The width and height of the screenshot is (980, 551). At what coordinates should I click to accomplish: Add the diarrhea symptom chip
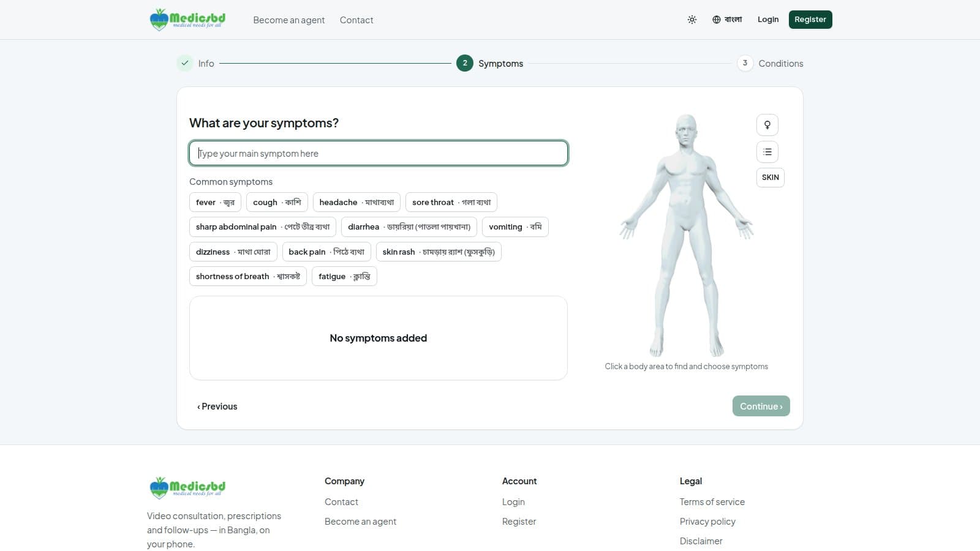tap(409, 227)
